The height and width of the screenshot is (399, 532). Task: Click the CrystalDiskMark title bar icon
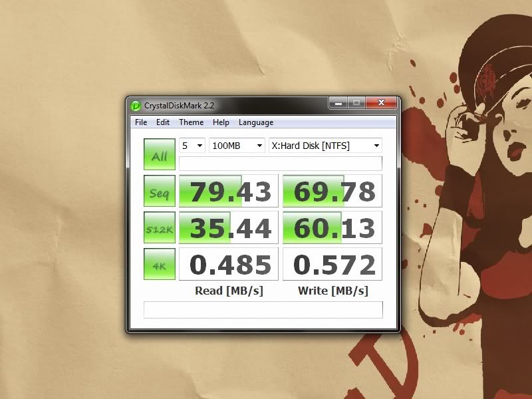[136, 106]
